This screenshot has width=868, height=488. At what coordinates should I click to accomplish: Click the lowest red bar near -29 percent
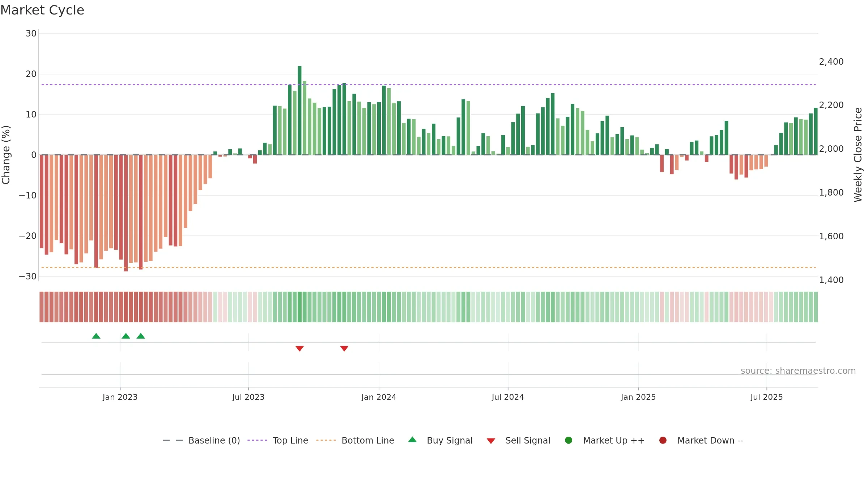[126, 213]
